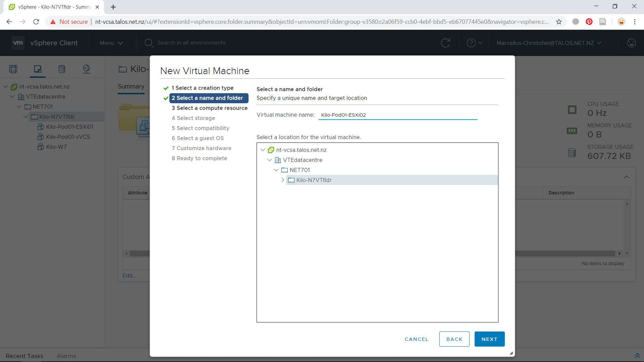Click the vSphere refresh icon
This screenshot has width=644, height=362.
[x=445, y=43]
